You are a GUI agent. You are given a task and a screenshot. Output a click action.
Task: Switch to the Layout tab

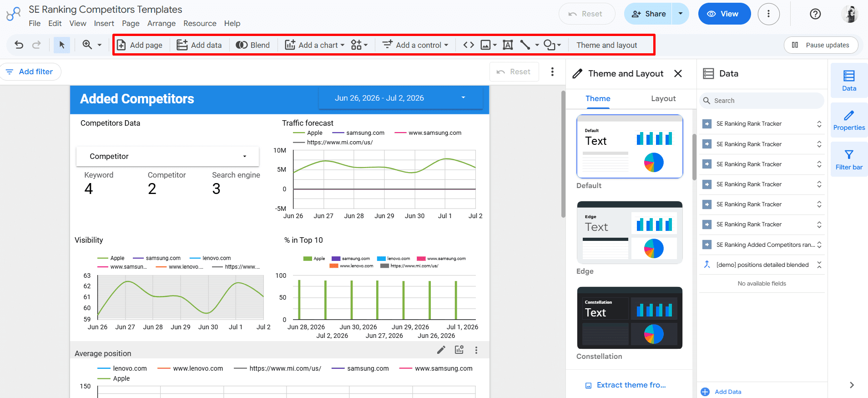click(x=663, y=98)
